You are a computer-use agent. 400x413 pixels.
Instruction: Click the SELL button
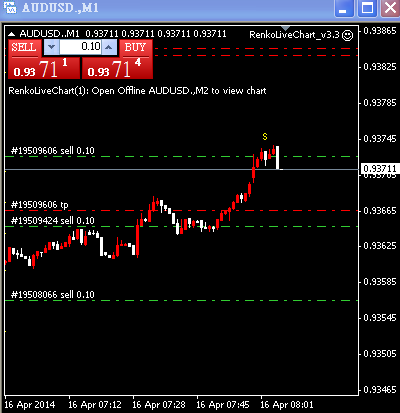point(25,48)
